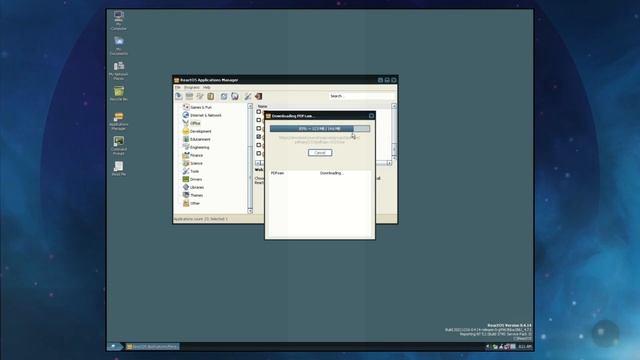Select the Office category
Screen dimensions: 640x360
191,123
